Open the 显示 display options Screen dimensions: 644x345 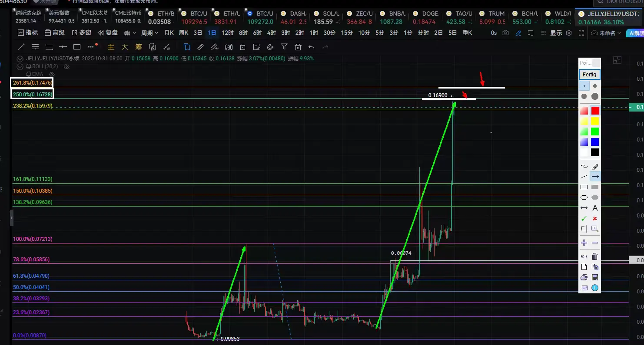coord(556,33)
